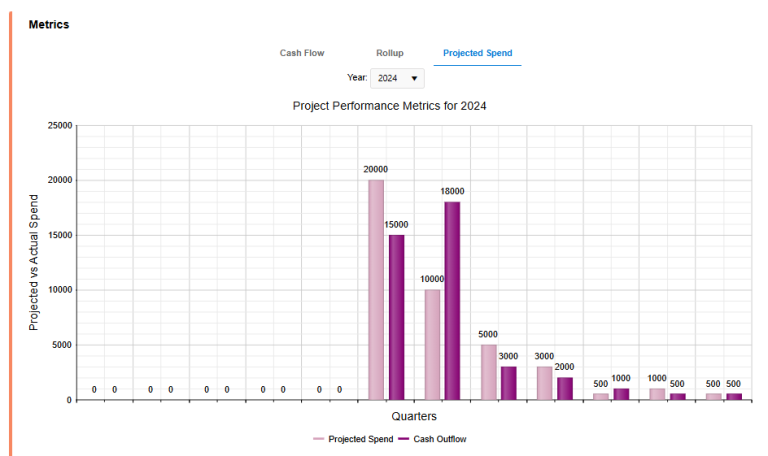Open the Rollup tab
768x456 pixels.
390,53
